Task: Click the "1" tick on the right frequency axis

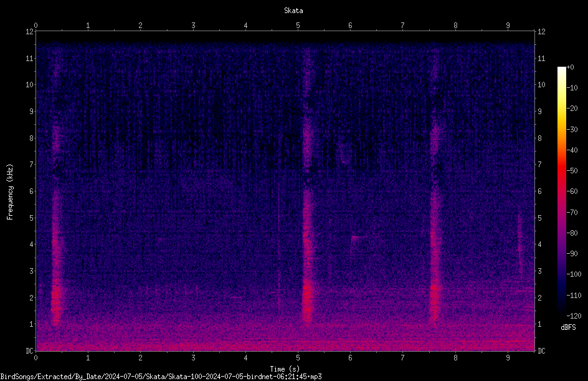Action: (x=539, y=324)
